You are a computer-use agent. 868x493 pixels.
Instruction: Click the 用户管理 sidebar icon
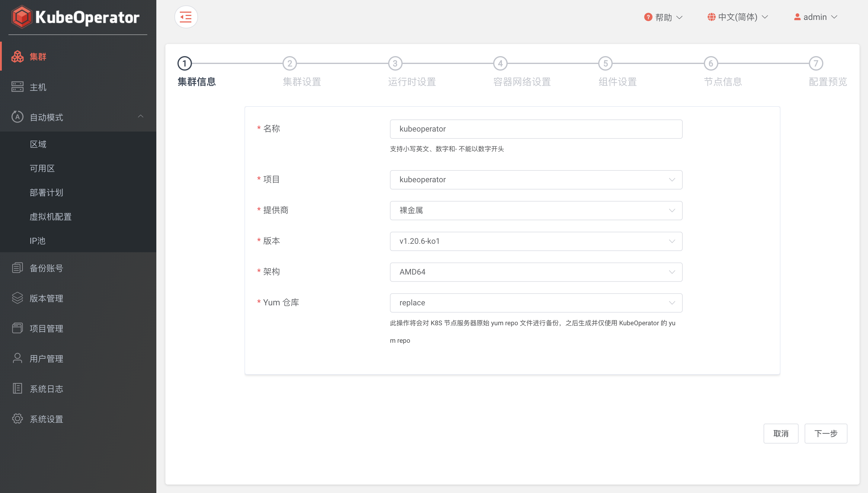18,358
